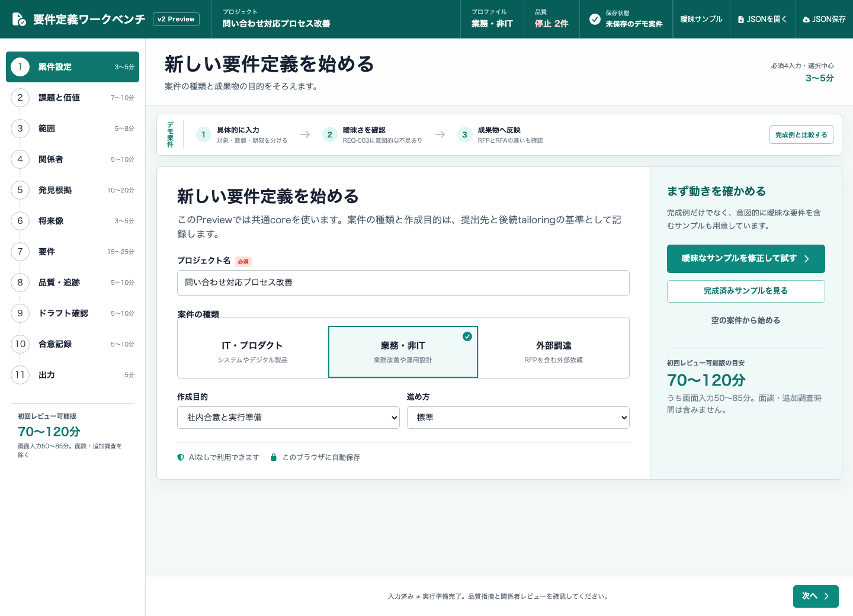Click the shield icon beside AIなしで利用できます
This screenshot has height=616, width=853.
pos(181,457)
